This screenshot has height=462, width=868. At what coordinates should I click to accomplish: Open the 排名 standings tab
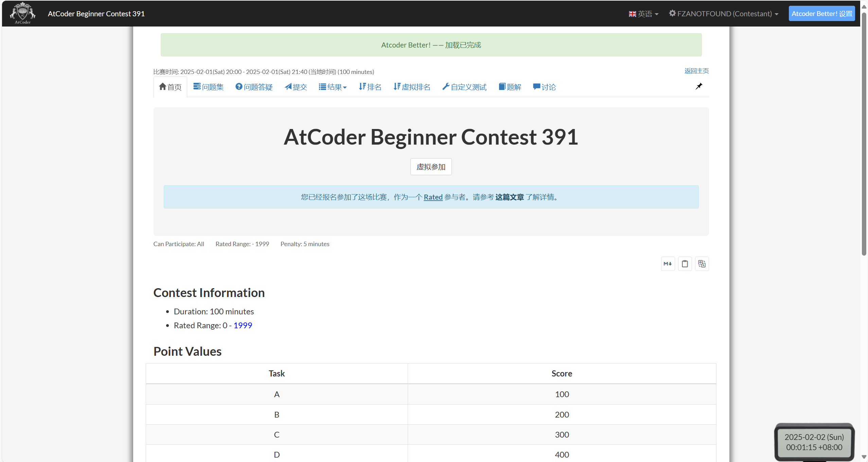(x=370, y=87)
